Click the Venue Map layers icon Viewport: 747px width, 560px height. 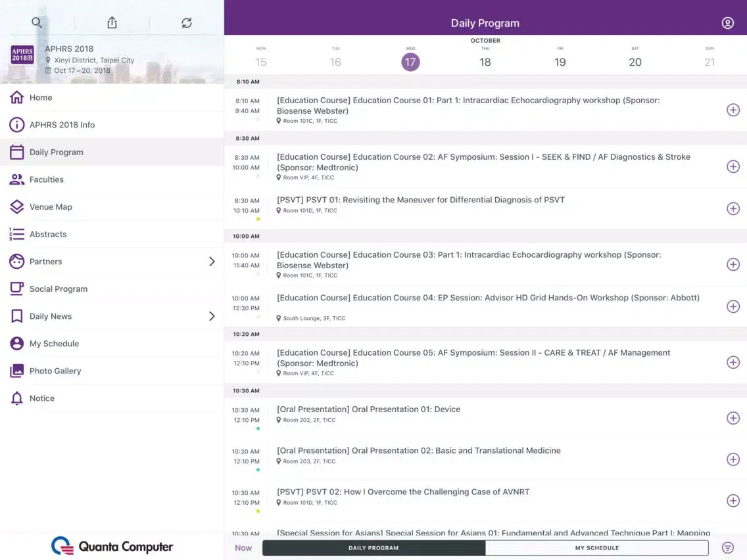(16, 206)
